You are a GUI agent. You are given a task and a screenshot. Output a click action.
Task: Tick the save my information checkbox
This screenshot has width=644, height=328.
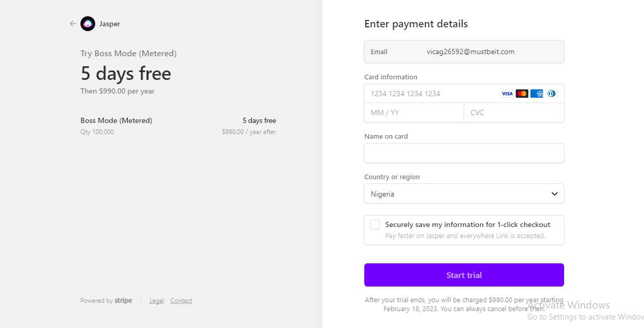[375, 225]
